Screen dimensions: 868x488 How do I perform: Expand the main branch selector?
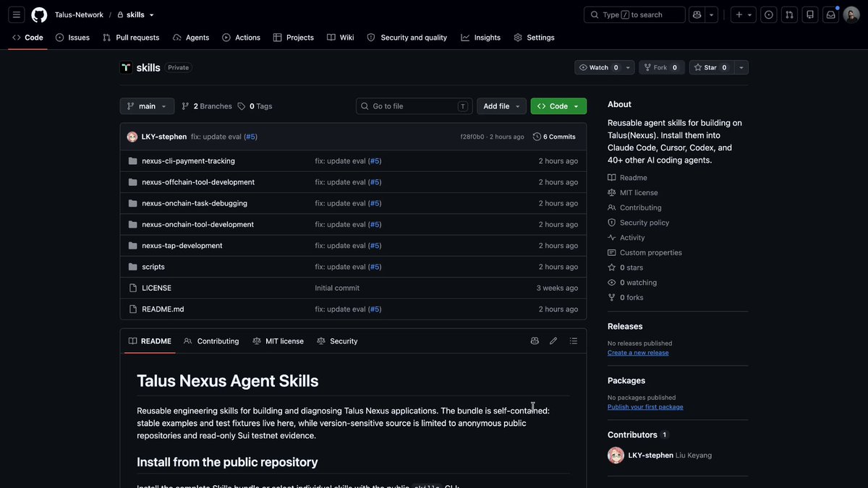tap(147, 106)
